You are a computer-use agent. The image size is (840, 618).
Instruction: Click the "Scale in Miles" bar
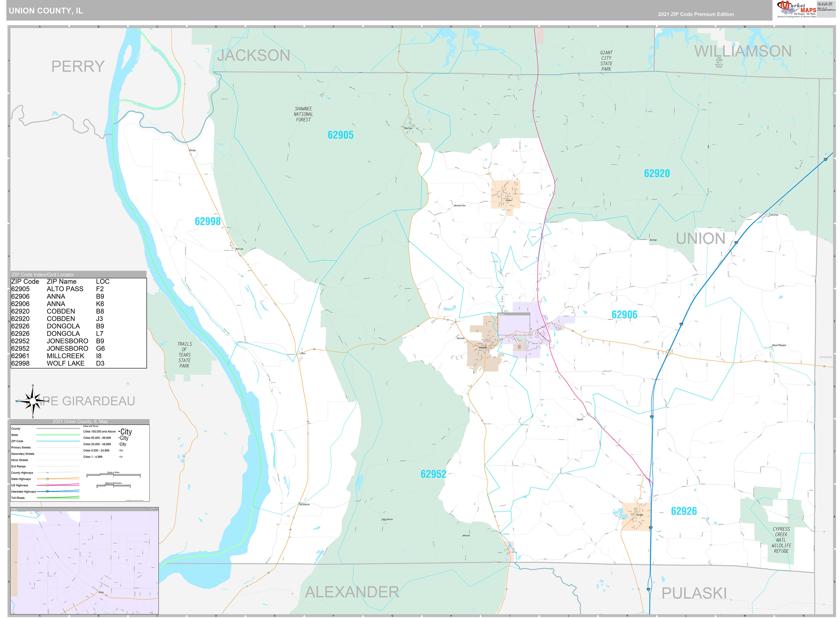(113, 475)
